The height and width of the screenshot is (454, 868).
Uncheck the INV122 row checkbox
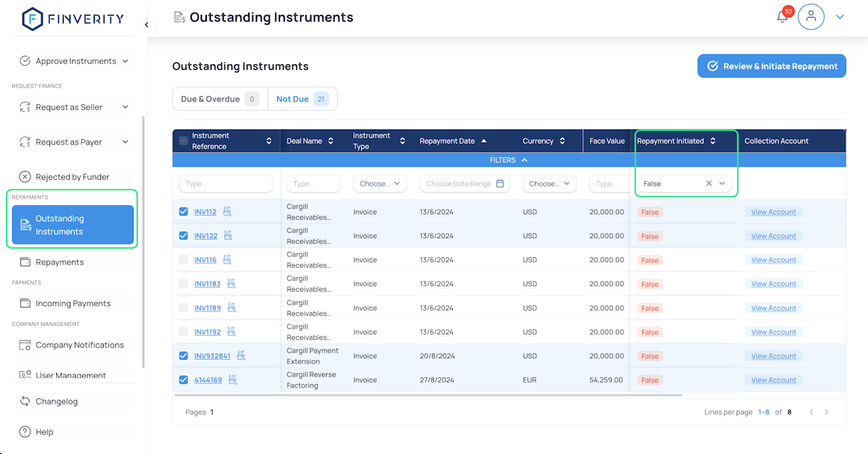pyautogui.click(x=183, y=235)
